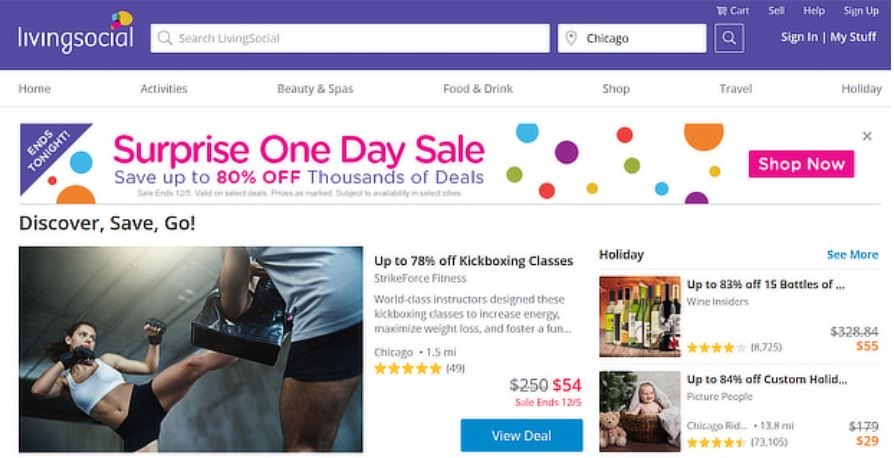The image size is (894, 458).
Task: Go to the Travel category
Action: point(735,89)
